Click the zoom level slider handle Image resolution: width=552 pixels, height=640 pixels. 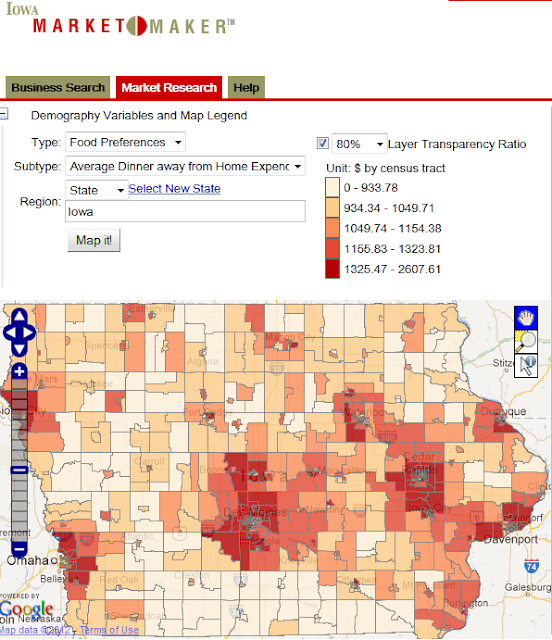click(x=19, y=470)
